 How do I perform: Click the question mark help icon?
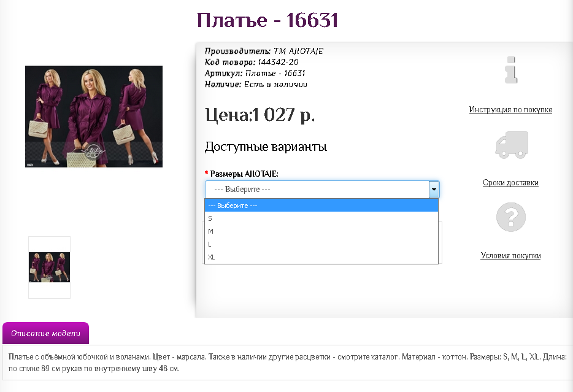coord(511,217)
